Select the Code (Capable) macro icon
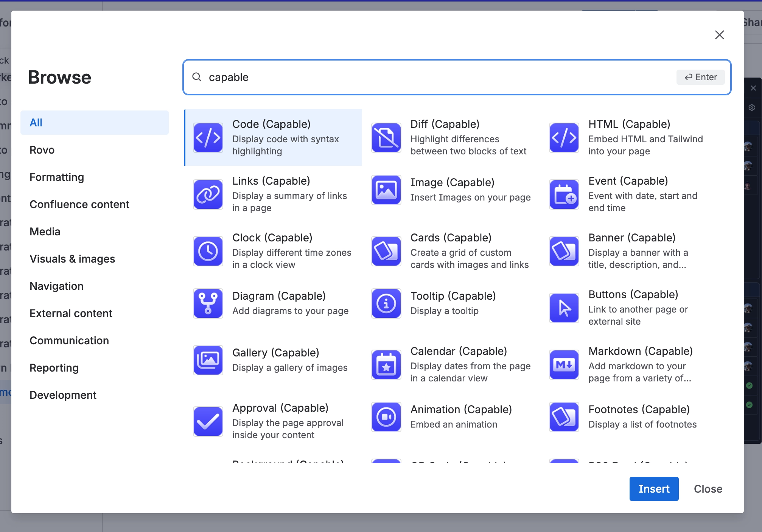Image resolution: width=762 pixels, height=532 pixels. coord(208,138)
